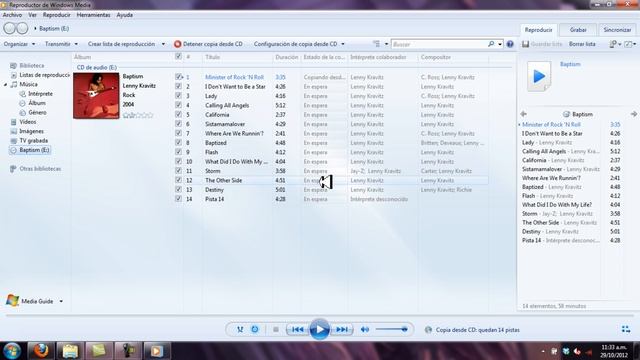Go to next list with right arrow
Image resolution: width=640 pixels, height=360 pixels.
coord(634,114)
